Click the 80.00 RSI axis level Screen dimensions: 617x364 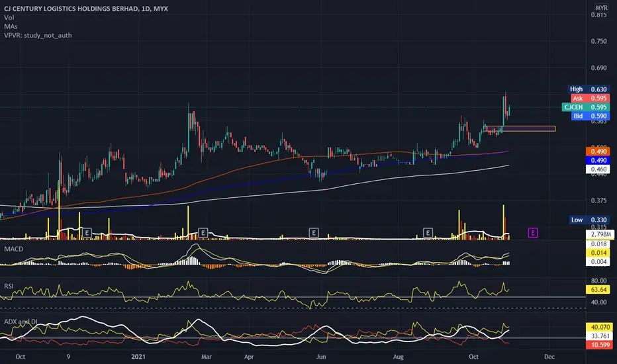598,281
